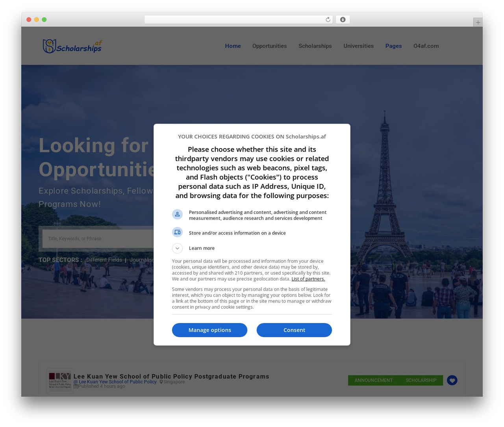Visit the O4af.com menu link
The image size is (504, 427).
(426, 46)
